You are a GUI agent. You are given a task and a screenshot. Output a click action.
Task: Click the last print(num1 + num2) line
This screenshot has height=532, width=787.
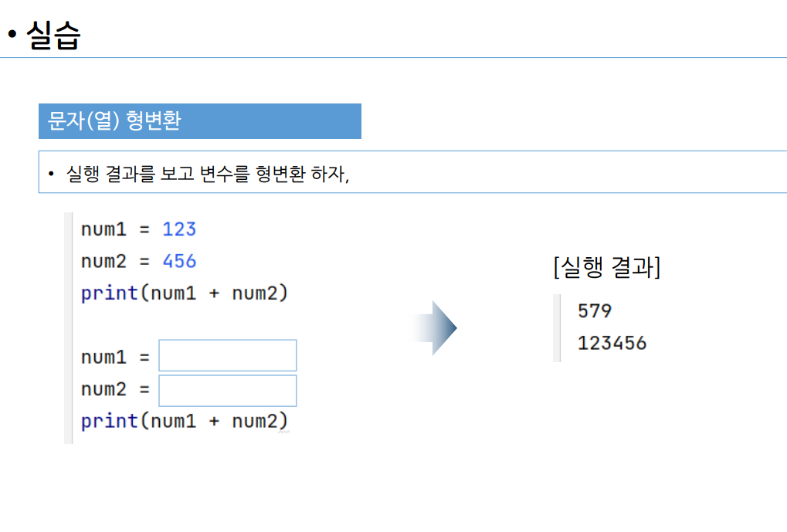pyautogui.click(x=185, y=421)
